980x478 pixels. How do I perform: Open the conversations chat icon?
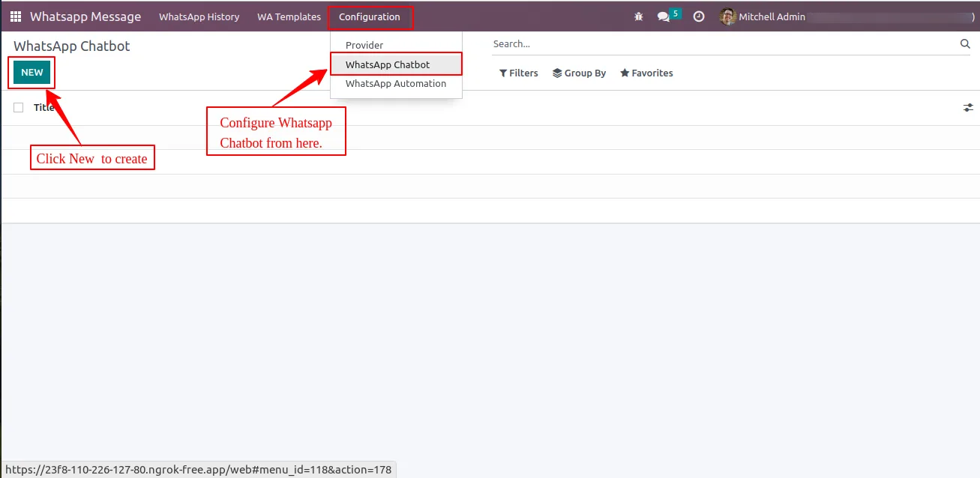pyautogui.click(x=663, y=16)
